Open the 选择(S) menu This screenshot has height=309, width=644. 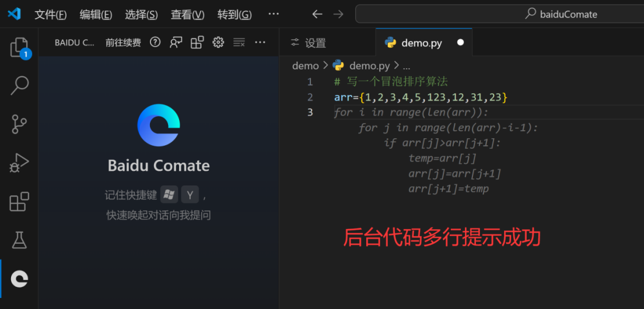coord(141,15)
